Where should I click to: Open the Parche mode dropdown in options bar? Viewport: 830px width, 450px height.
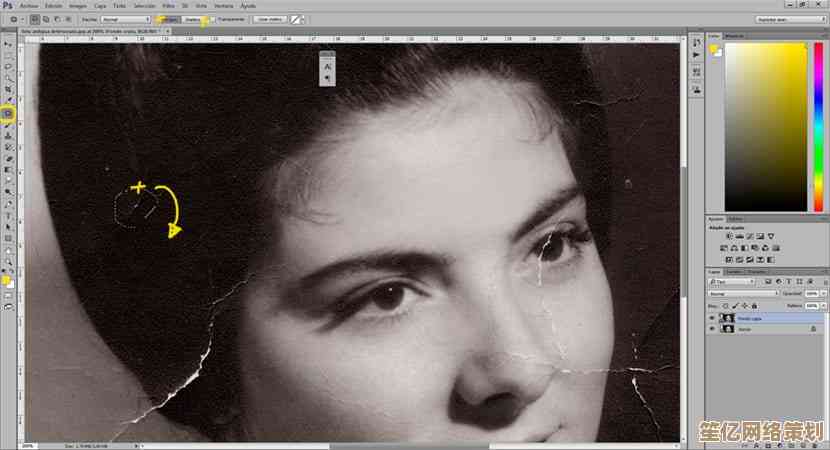(x=126, y=19)
